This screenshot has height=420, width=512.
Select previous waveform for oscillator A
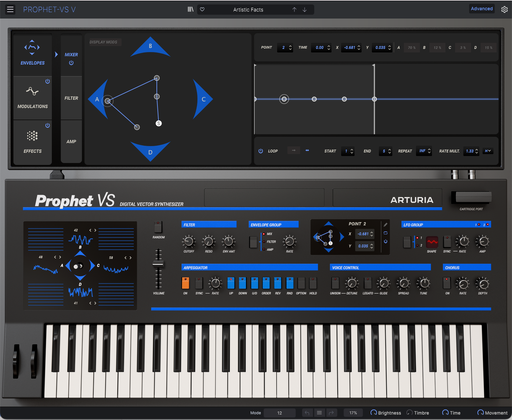coord(55,257)
